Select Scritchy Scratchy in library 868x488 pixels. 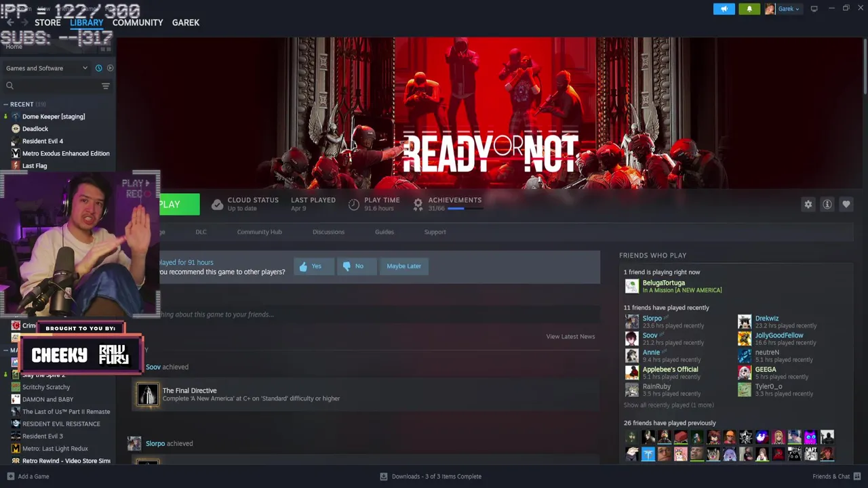pos(46,387)
